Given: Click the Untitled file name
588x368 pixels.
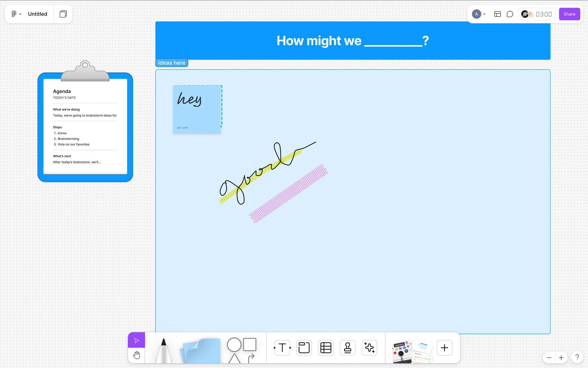Looking at the screenshot, I should click(x=37, y=14).
